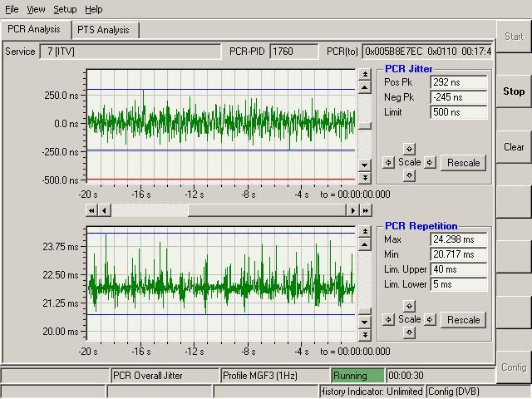Viewport: 532px width, 399px height.
Task: Click Scale up arrow in PCR Repetition panel
Action: point(409,306)
